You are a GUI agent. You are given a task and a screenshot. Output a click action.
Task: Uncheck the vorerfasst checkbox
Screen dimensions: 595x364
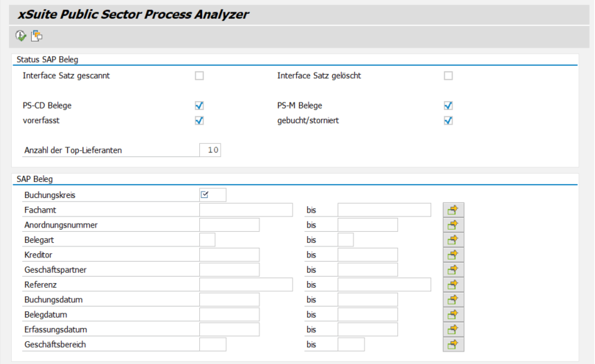coord(199,120)
